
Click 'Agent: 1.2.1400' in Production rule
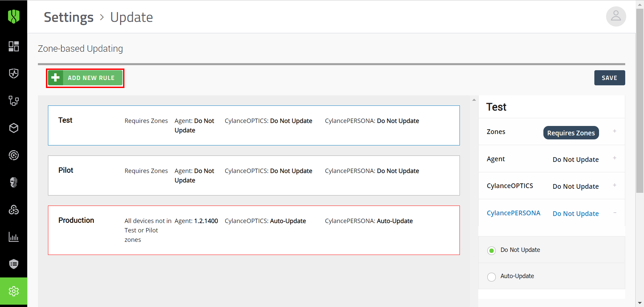pyautogui.click(x=196, y=221)
